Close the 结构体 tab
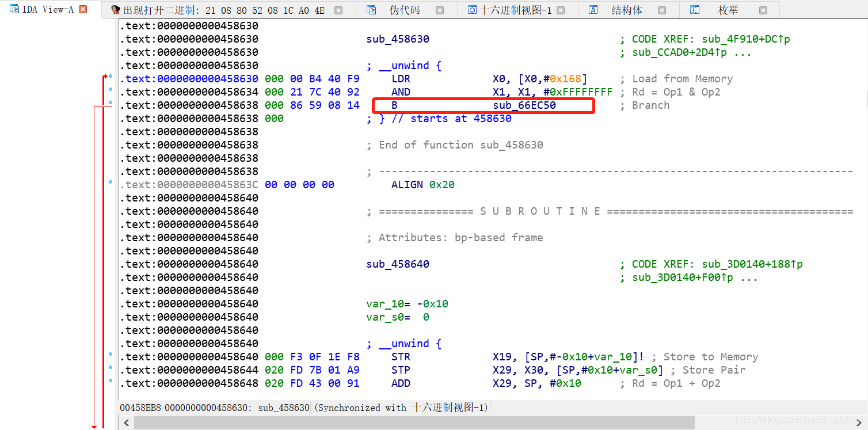868x430 pixels. pos(662,10)
